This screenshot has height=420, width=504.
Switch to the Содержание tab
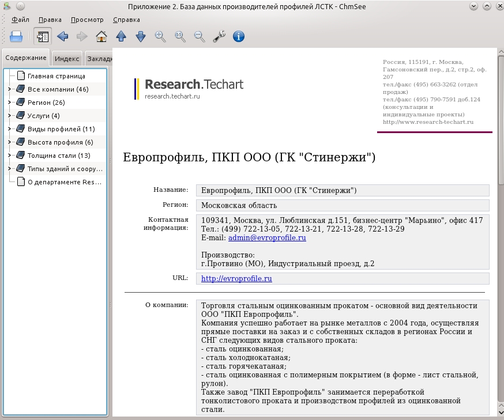coord(26,58)
